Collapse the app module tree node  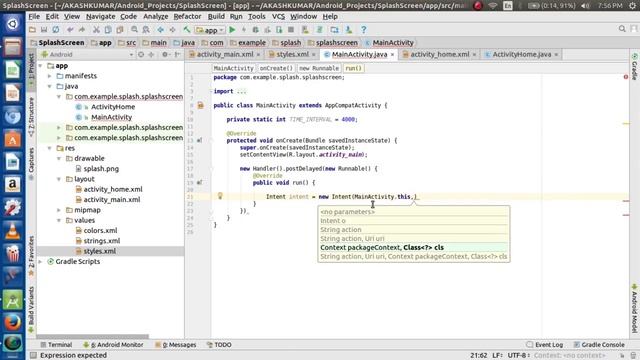point(41,66)
